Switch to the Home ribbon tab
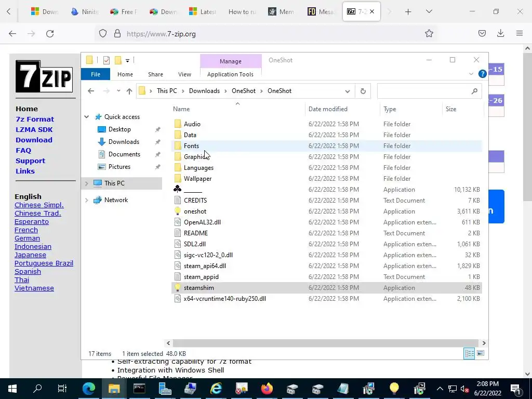 coord(125,74)
